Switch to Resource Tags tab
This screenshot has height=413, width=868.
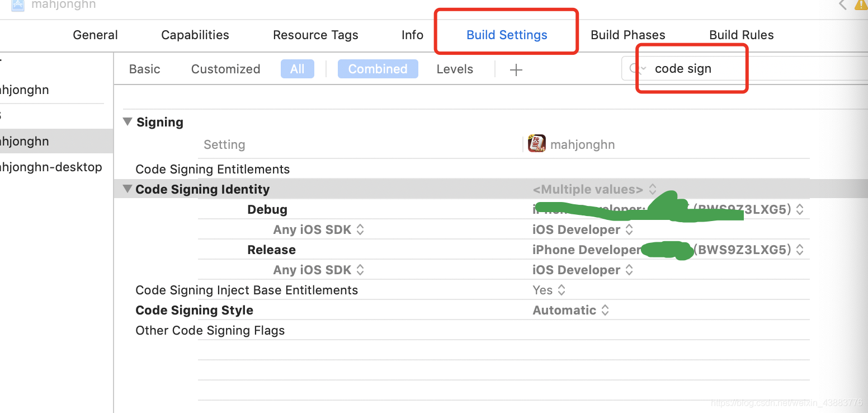point(315,35)
